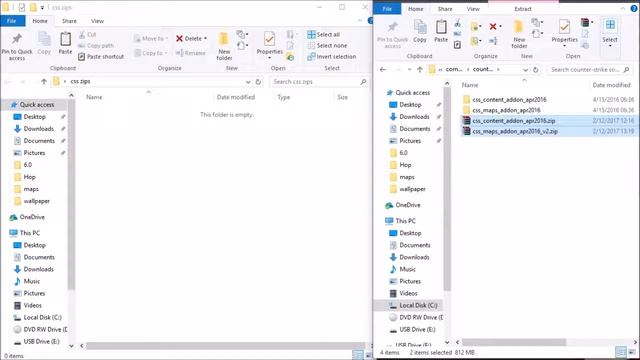Sort by Name column in left window

[94, 97]
